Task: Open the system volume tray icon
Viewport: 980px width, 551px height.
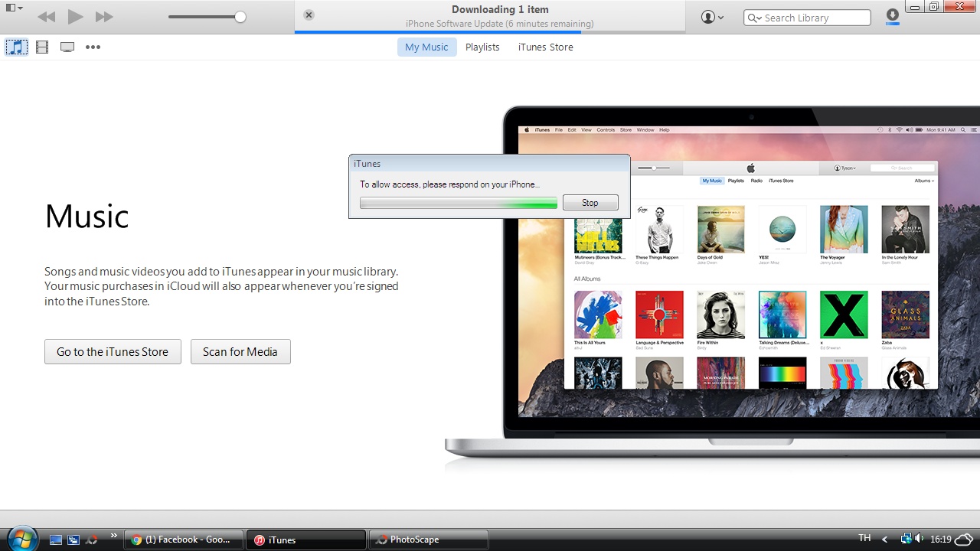Action: pos(920,539)
